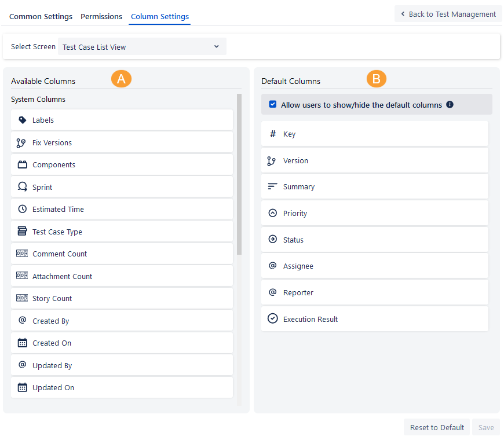Go Back to Test Management
This screenshot has height=440, width=504.
[448, 14]
